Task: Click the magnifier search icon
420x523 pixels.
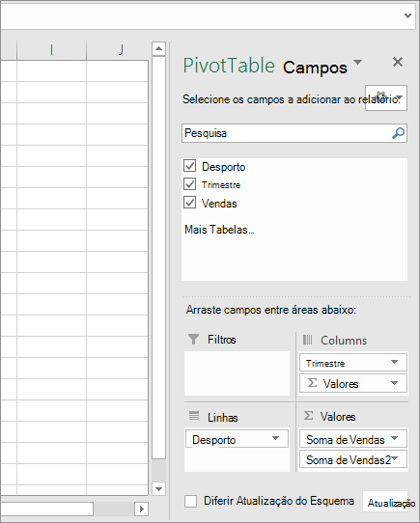Action: [398, 133]
